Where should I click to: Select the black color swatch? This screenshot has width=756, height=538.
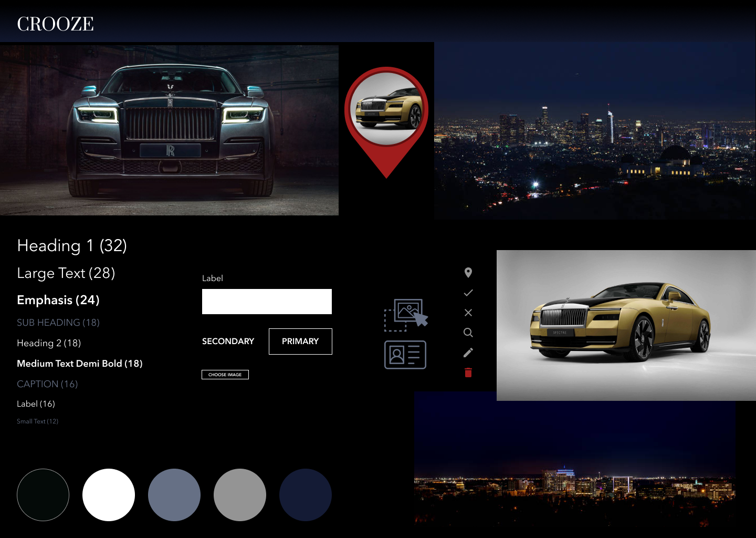tap(43, 495)
